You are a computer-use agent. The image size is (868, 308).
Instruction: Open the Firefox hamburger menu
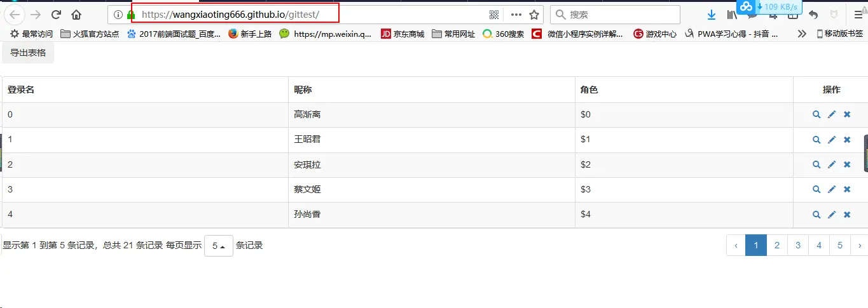pos(858,15)
